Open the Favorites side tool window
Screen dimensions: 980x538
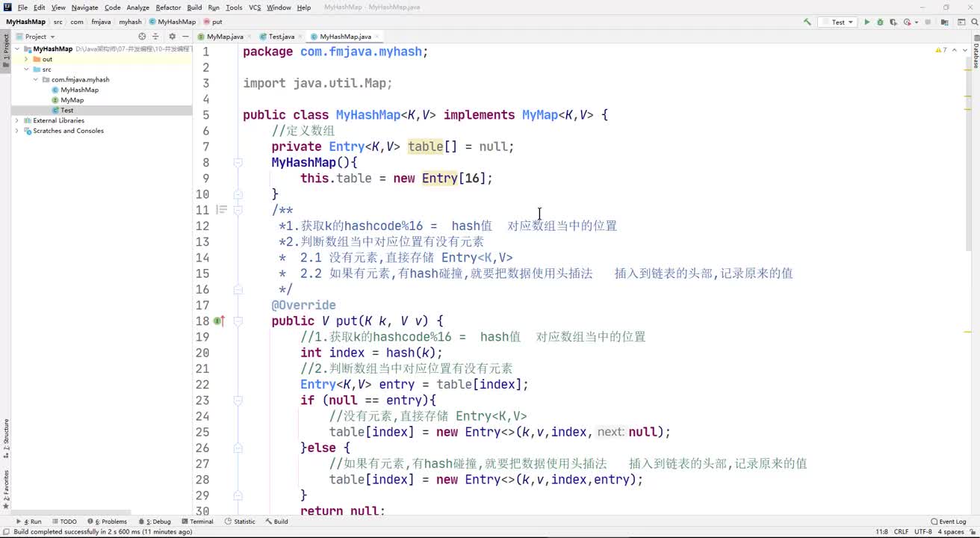pos(5,489)
